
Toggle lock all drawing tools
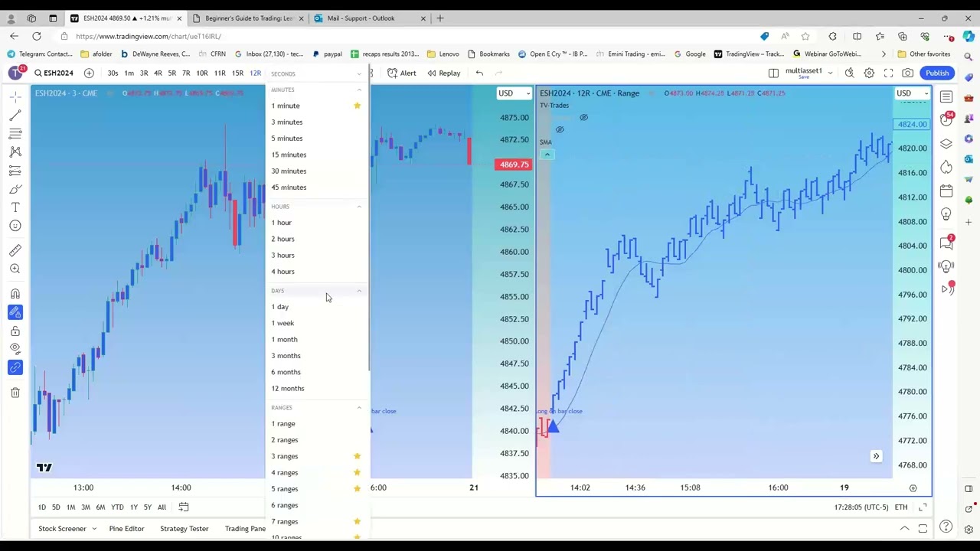[15, 331]
